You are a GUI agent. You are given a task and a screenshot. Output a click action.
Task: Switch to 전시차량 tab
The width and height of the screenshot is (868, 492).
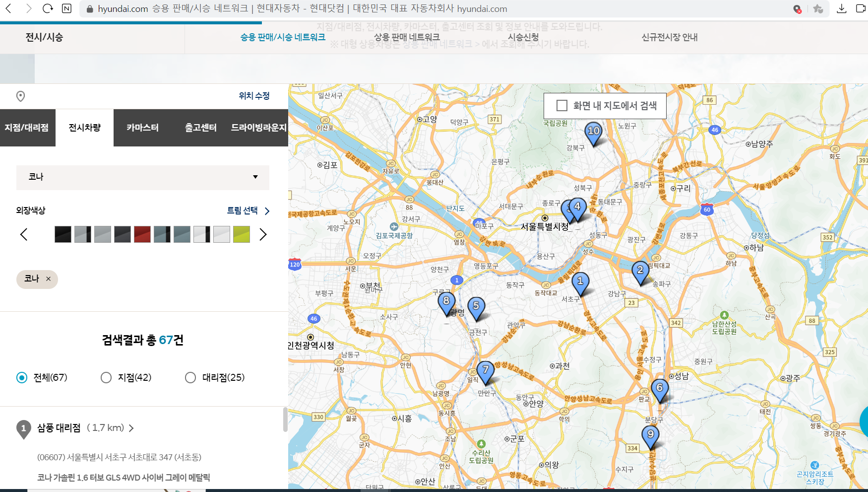point(85,128)
